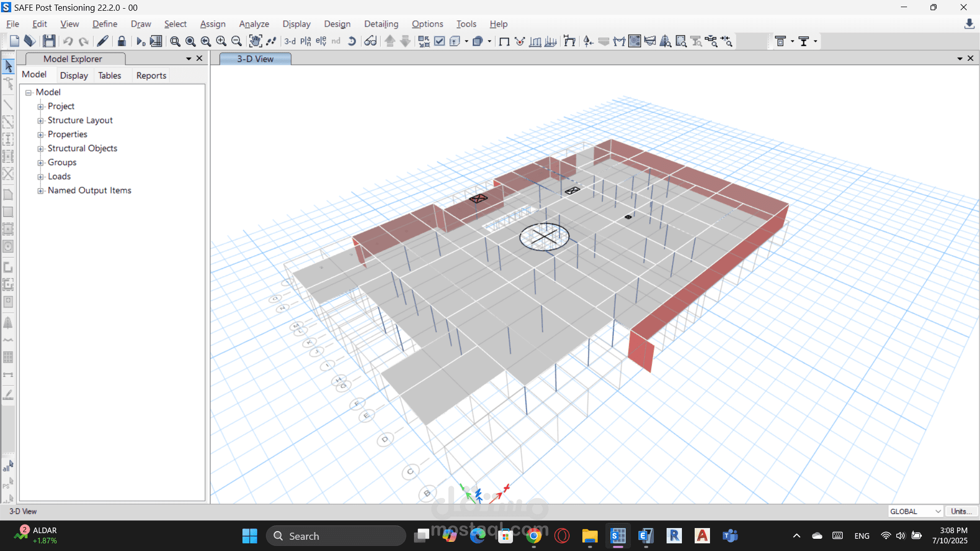Open the Model Explorer panel options arrow
This screenshot has width=980, height=551.
(188, 59)
